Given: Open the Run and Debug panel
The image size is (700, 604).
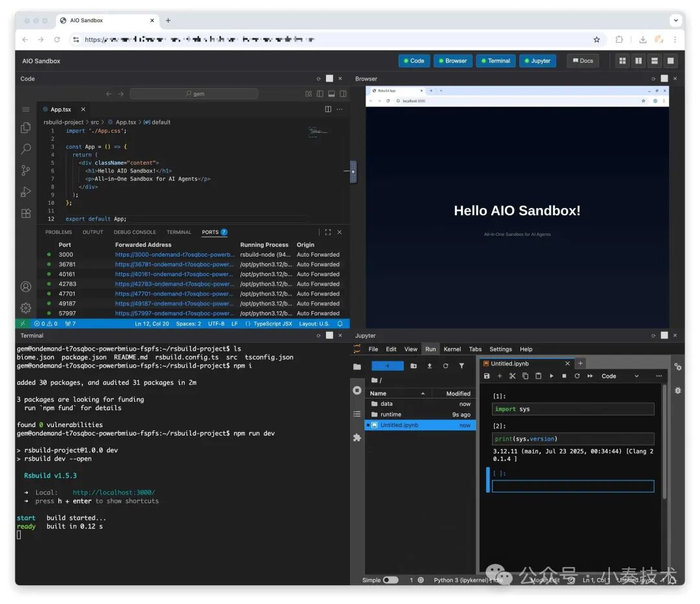Looking at the screenshot, I should click(x=25, y=191).
